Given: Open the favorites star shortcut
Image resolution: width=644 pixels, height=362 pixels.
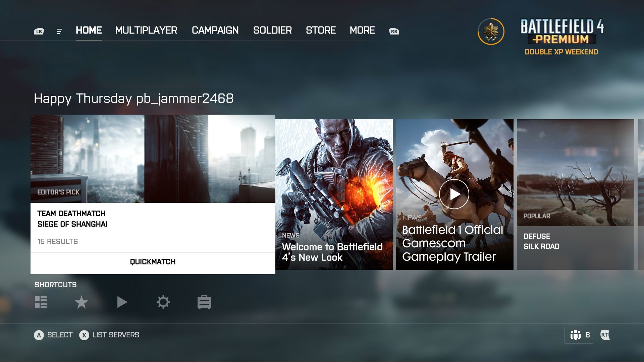Looking at the screenshot, I should [x=81, y=302].
